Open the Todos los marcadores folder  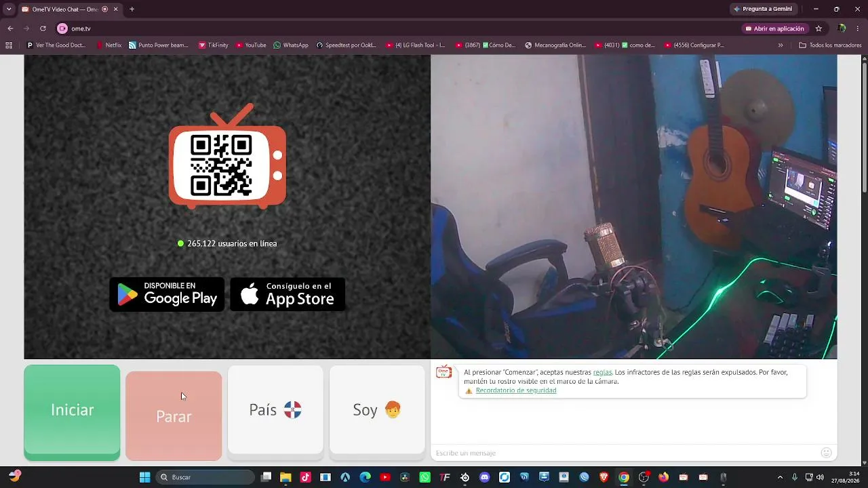(830, 45)
